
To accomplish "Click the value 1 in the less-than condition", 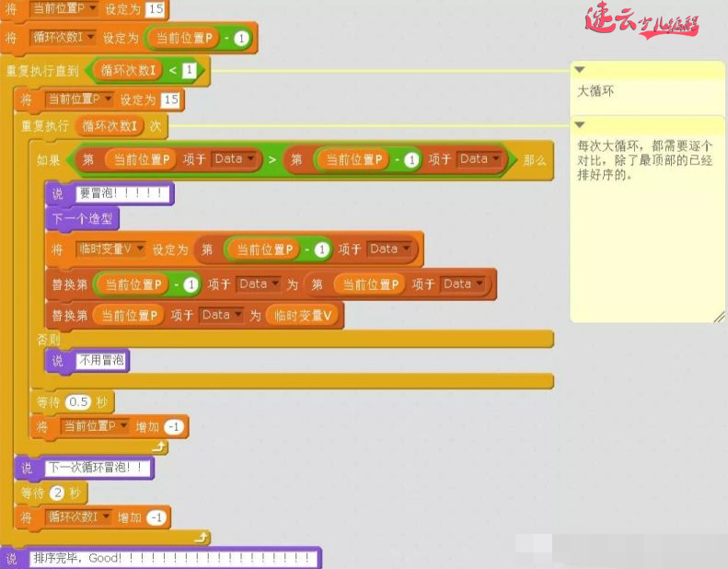I will [x=188, y=70].
